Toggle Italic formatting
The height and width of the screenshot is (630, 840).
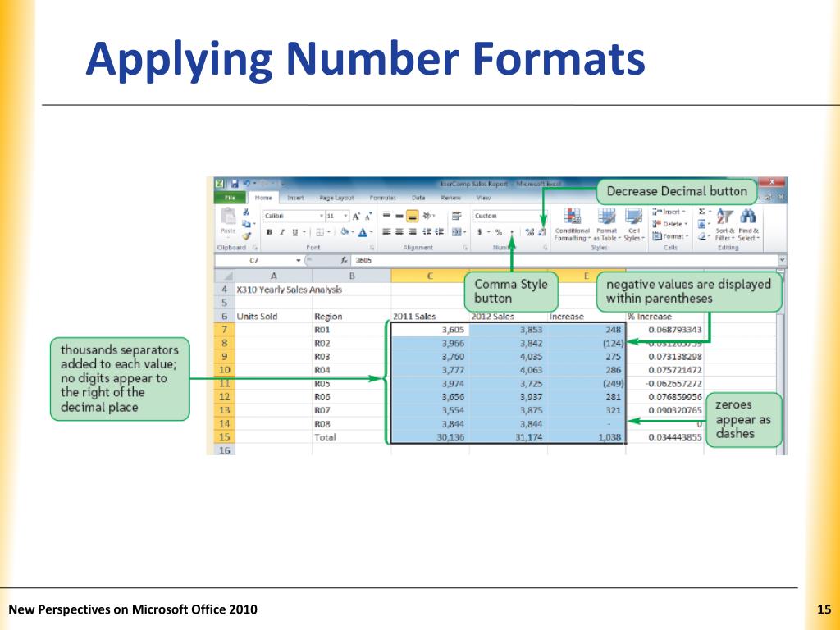click(282, 232)
